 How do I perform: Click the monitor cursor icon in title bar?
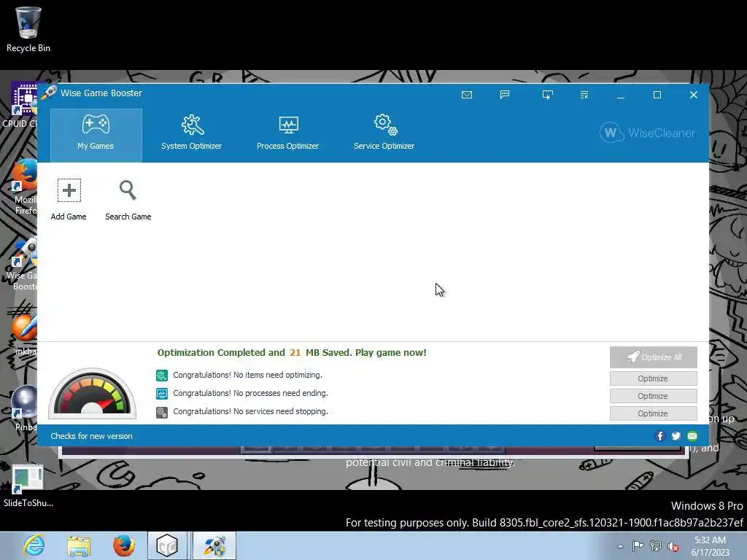click(x=547, y=95)
